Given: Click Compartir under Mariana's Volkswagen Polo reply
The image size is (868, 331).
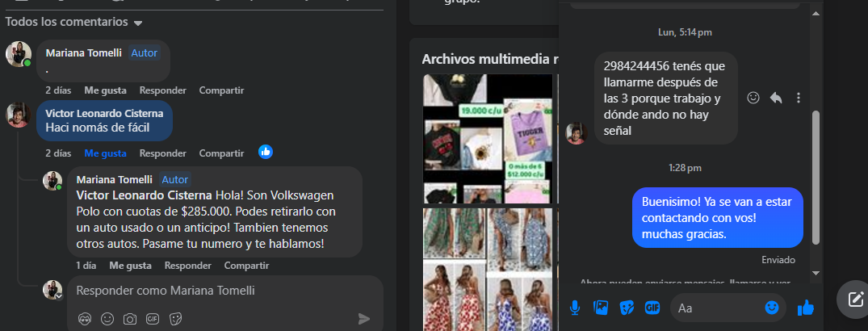Looking at the screenshot, I should (x=246, y=265).
